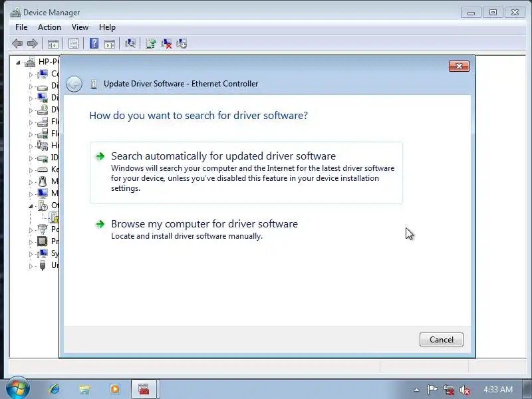This screenshot has width=532, height=399.
Task: Select the processor chip category icon in tree
Action: point(43,241)
